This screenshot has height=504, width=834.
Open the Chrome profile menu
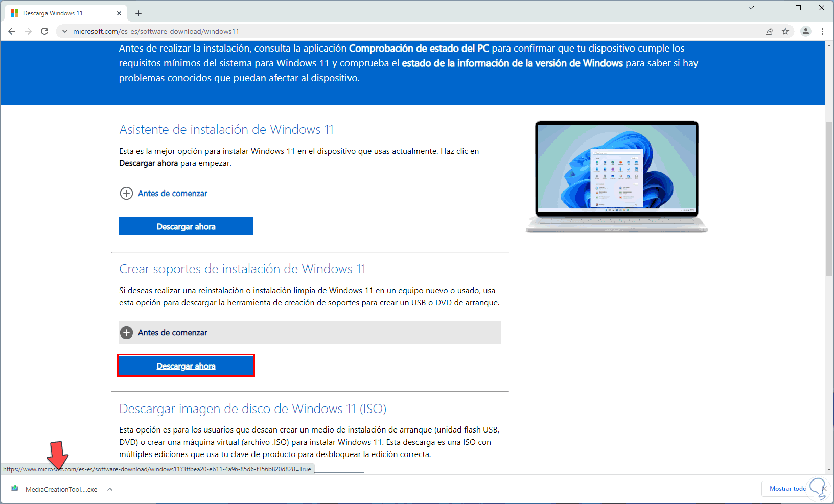tap(806, 31)
